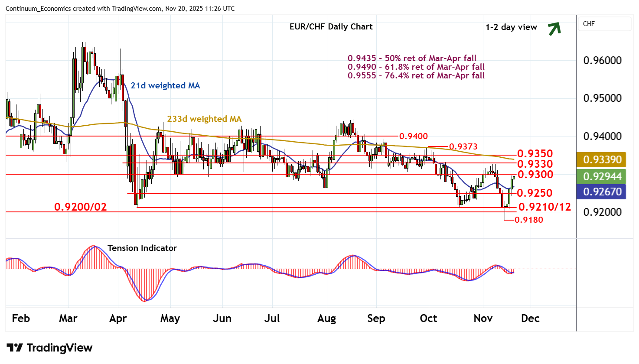Click the Dec marker on time axis
This screenshot has width=639, height=364.
pos(530,318)
